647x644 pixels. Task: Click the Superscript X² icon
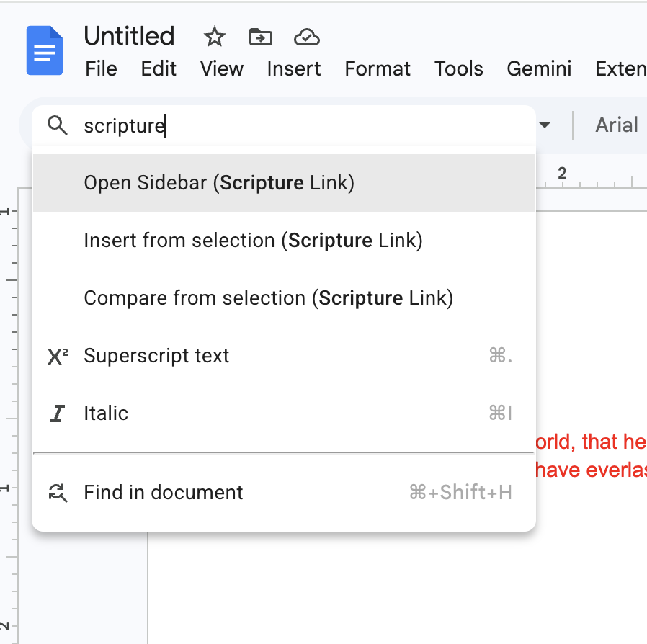point(58,356)
